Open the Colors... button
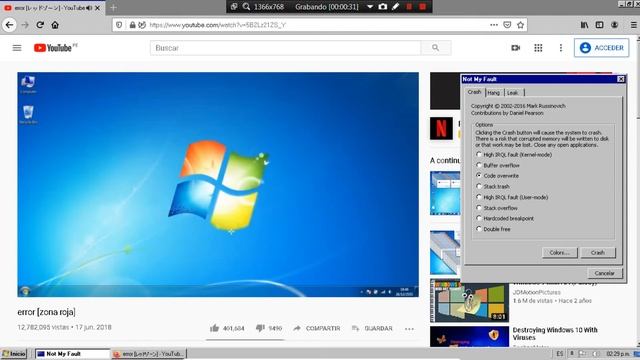This screenshot has height=360, width=640. [560, 253]
